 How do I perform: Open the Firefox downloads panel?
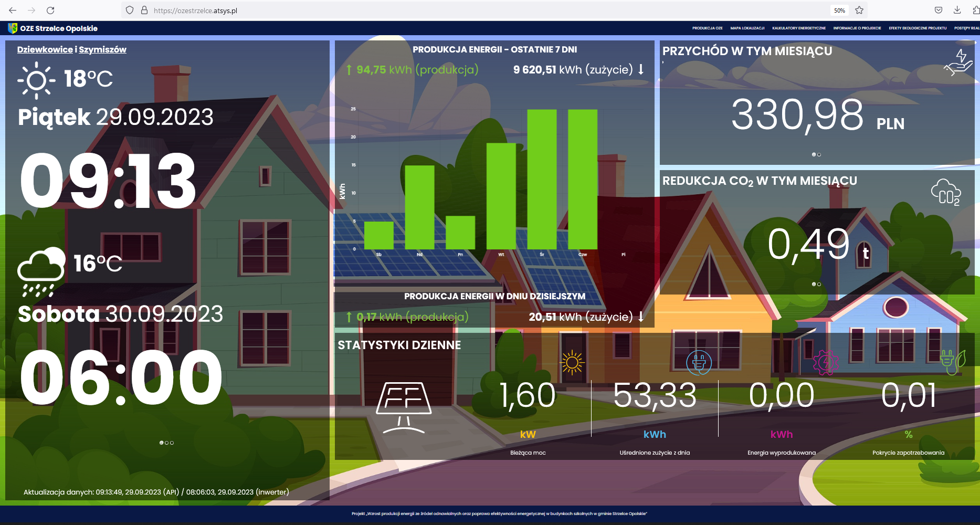point(957,10)
